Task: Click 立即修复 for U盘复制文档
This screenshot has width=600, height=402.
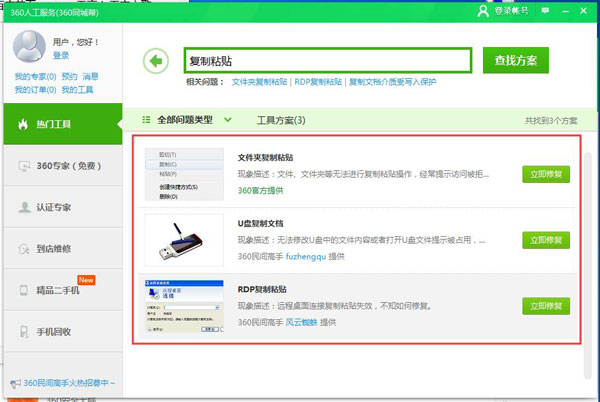Action: point(546,240)
